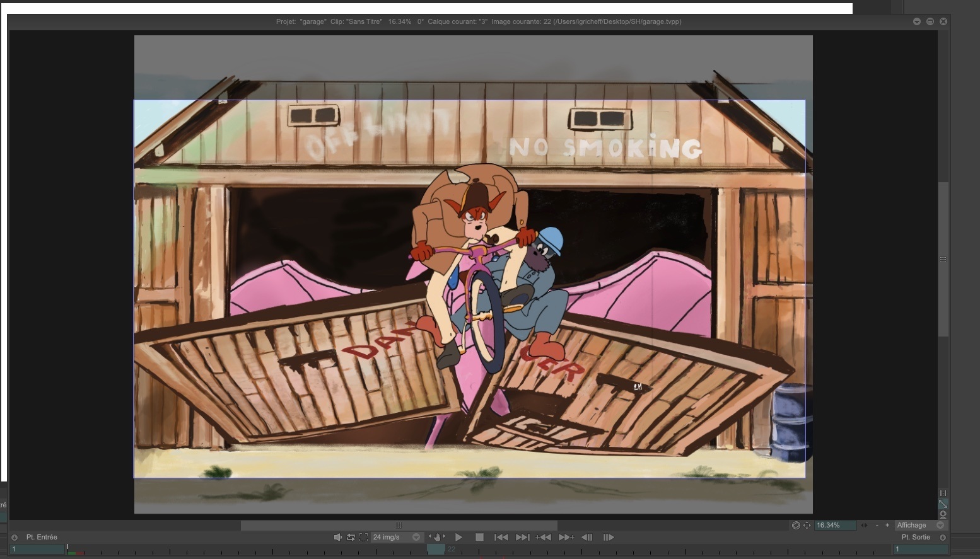
Task: Step back one frame
Action: 587,538
